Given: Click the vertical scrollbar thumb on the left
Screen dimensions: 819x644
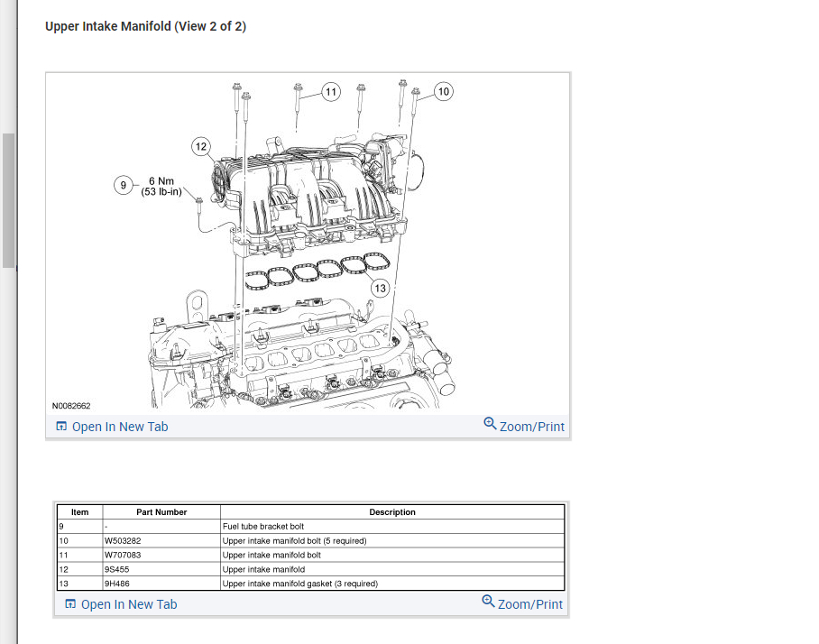Looking at the screenshot, I should pyautogui.click(x=8, y=200).
